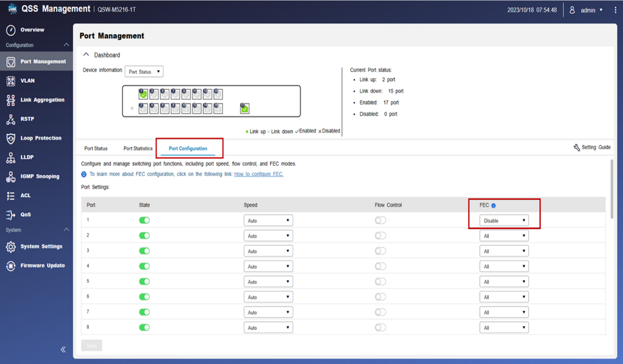
Task: Turn off State toggle for port 6
Action: tap(144, 297)
